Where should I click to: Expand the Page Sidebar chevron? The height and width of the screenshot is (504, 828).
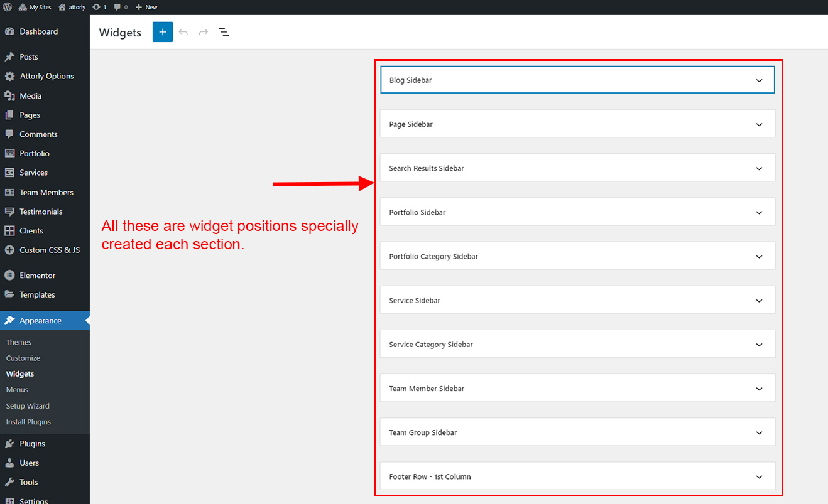tap(759, 124)
